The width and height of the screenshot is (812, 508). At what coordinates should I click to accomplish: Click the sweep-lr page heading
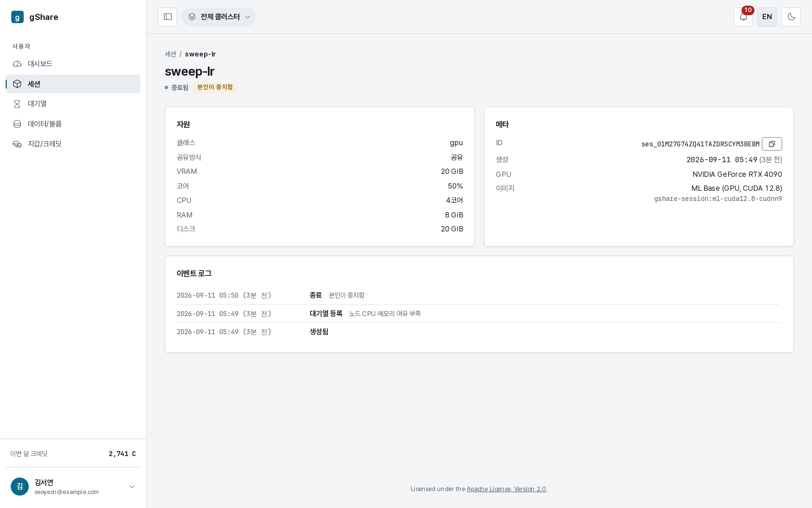click(189, 71)
